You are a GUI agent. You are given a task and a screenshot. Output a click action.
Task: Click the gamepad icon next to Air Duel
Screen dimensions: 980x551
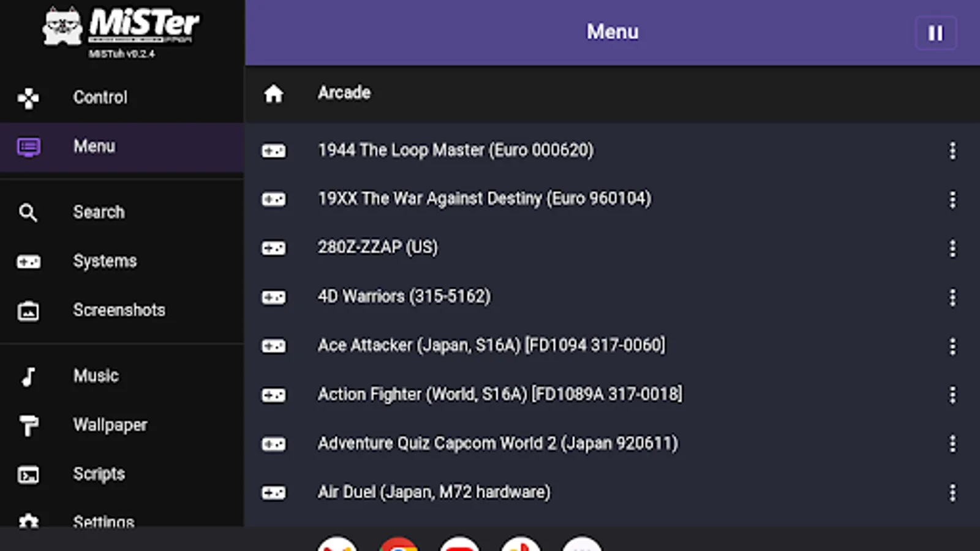273,492
